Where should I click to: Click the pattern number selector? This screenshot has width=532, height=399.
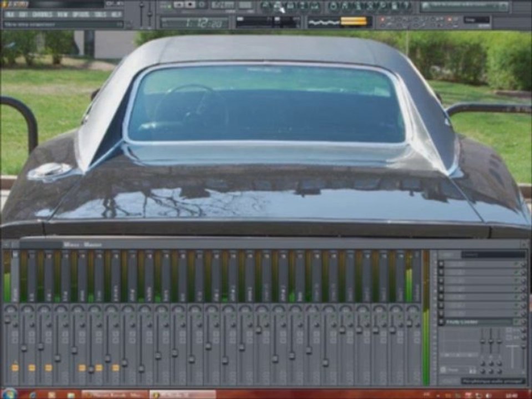(245, 5)
